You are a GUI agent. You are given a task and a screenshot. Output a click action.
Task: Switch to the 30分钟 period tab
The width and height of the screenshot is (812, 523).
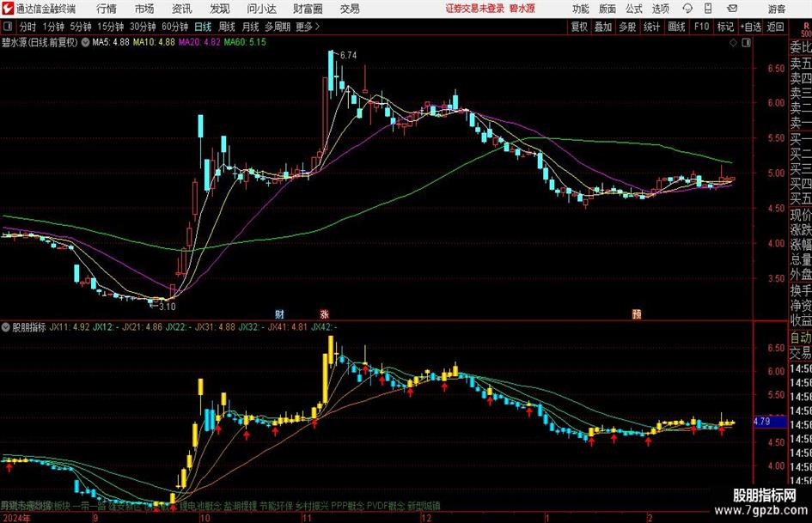[143, 27]
